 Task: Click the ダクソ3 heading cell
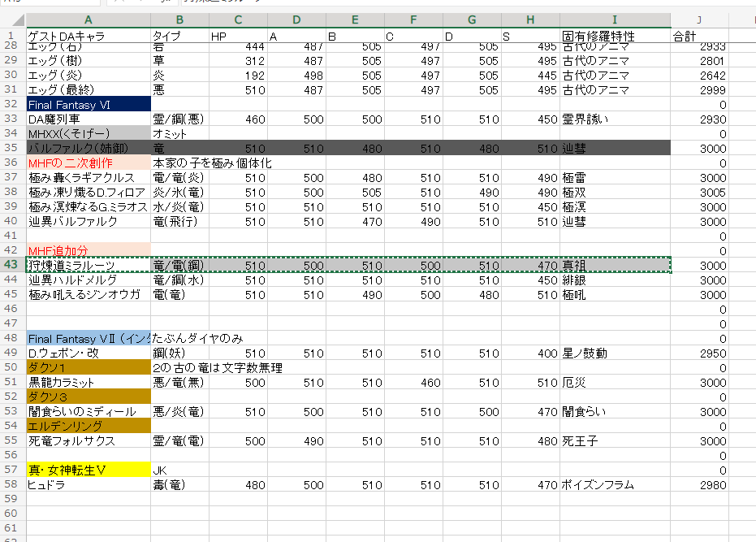(x=89, y=397)
